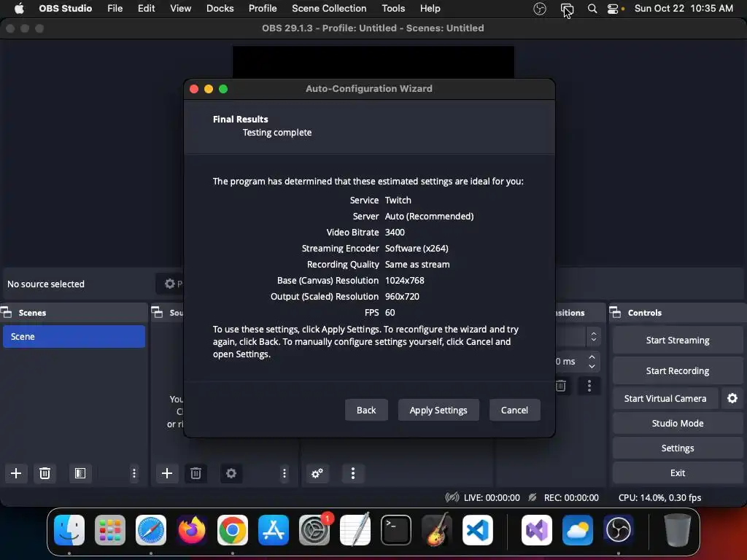747x560 pixels.
Task: Click screen mirroring menu bar icon
Action: pyautogui.click(x=567, y=9)
